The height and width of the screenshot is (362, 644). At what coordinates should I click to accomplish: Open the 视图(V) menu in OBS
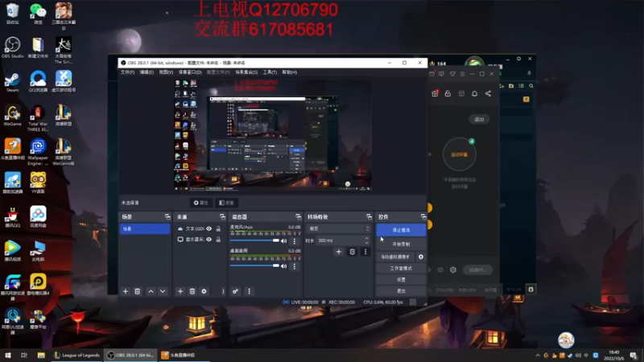[x=166, y=72]
